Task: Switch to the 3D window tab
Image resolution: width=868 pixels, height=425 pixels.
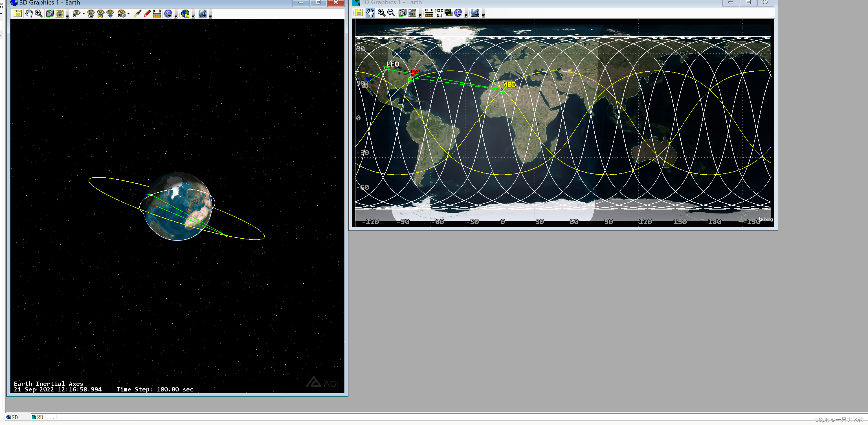Action: pos(17,417)
